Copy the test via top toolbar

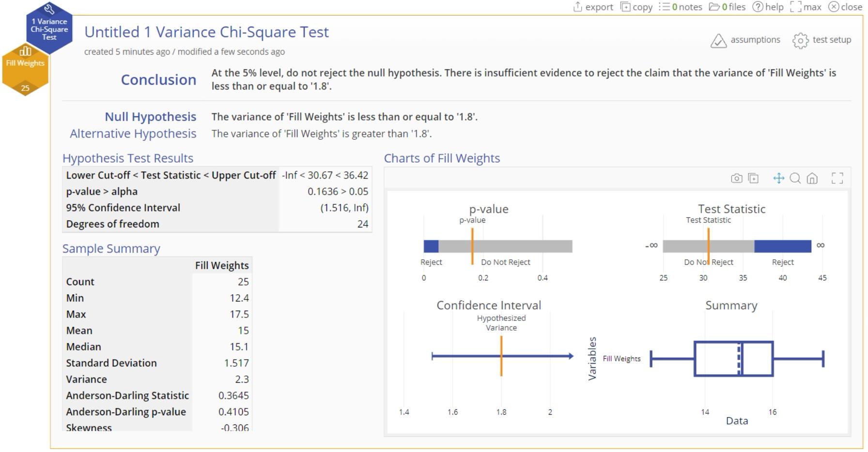point(636,7)
